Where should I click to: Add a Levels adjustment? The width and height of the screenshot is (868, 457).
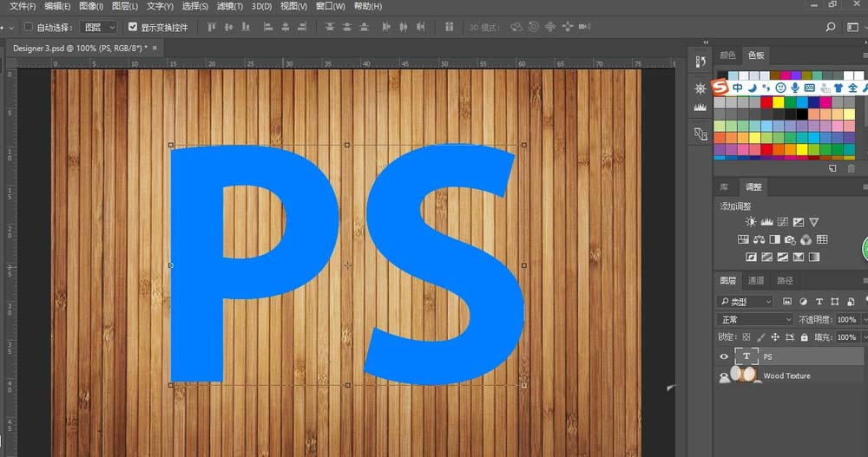click(x=766, y=222)
